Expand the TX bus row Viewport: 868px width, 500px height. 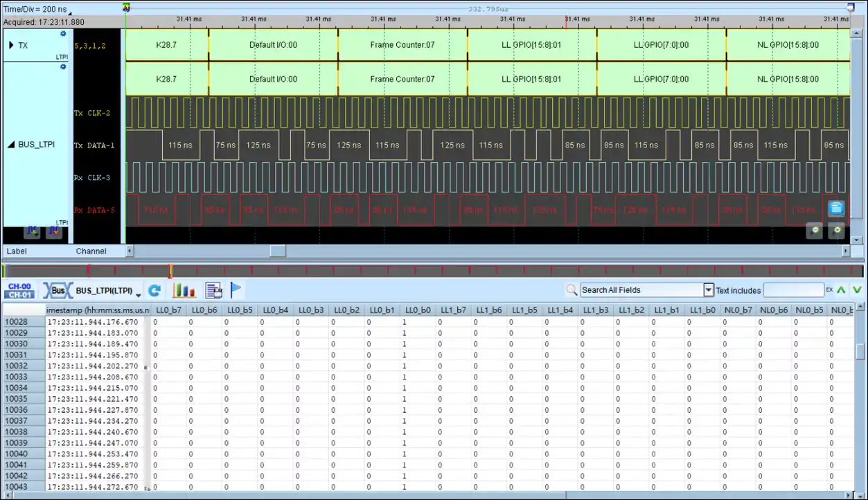tap(11, 46)
